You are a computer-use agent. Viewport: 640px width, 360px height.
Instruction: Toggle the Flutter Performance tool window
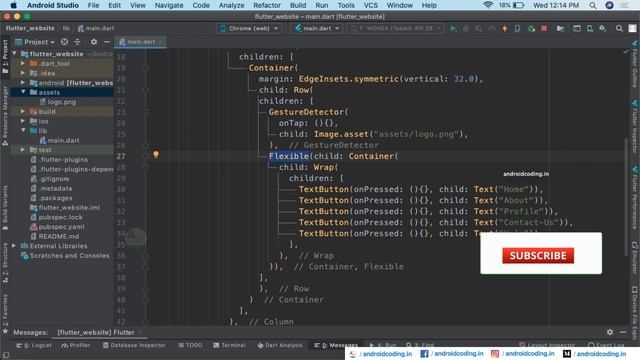point(635,198)
